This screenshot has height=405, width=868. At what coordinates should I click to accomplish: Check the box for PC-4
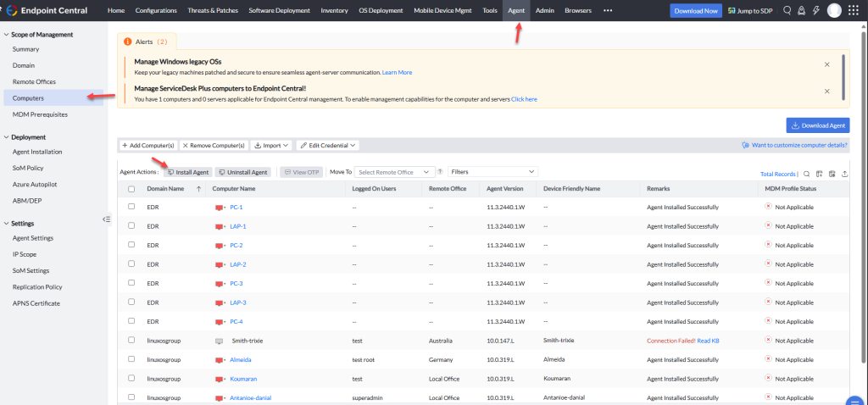[x=131, y=321]
